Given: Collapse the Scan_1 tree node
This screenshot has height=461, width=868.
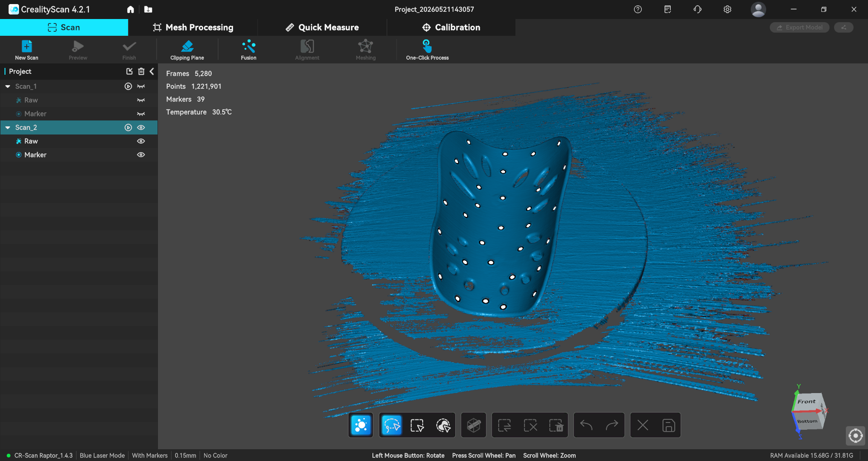Looking at the screenshot, I should (8, 86).
